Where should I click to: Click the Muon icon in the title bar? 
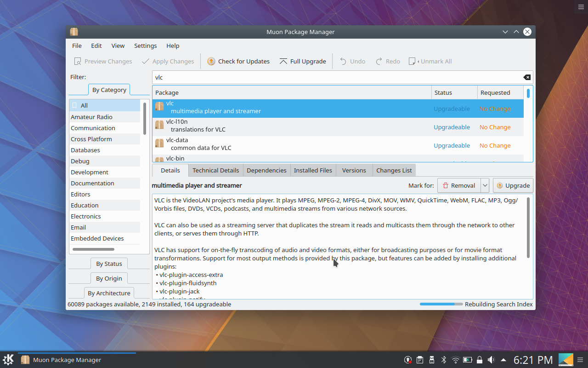[x=74, y=32]
